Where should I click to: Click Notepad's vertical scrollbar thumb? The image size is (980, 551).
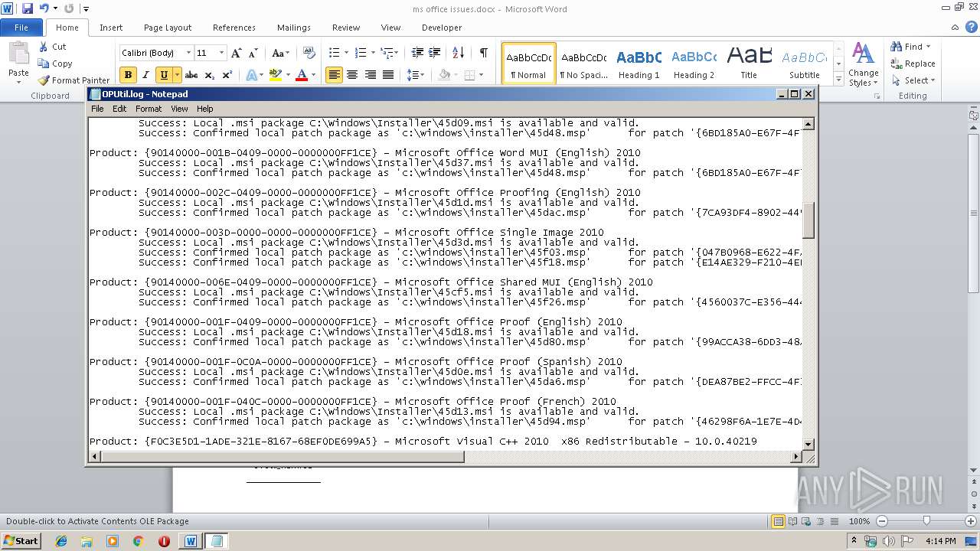tap(808, 220)
